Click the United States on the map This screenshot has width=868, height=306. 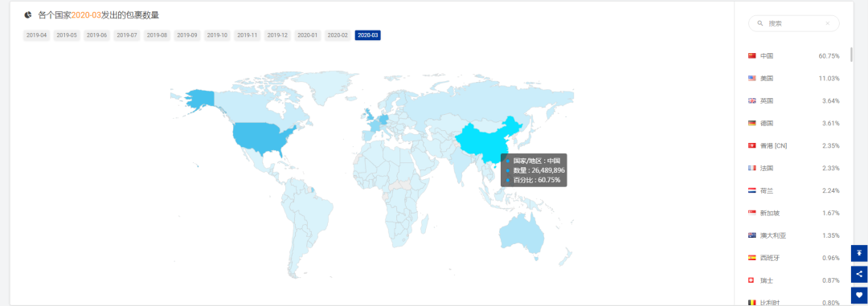coord(263,138)
